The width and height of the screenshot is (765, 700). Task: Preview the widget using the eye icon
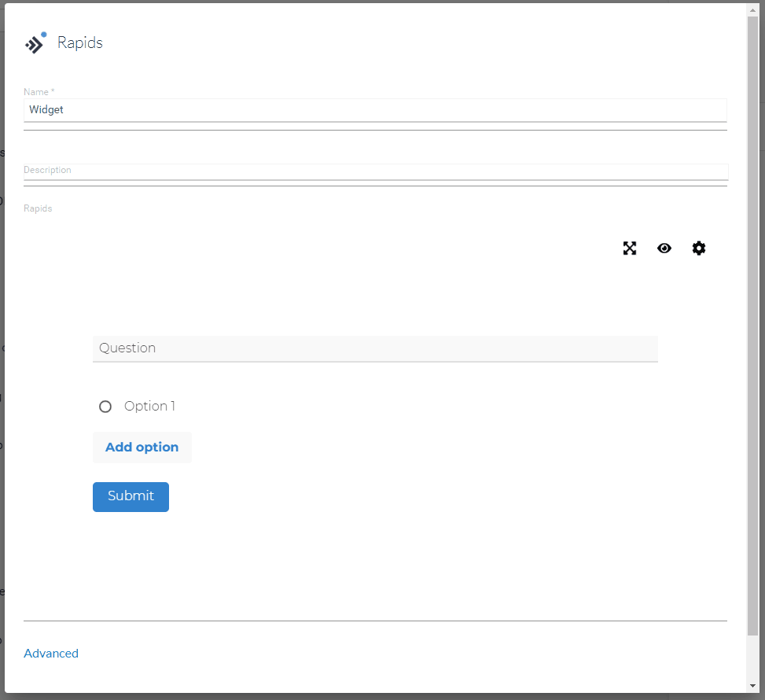click(x=664, y=248)
